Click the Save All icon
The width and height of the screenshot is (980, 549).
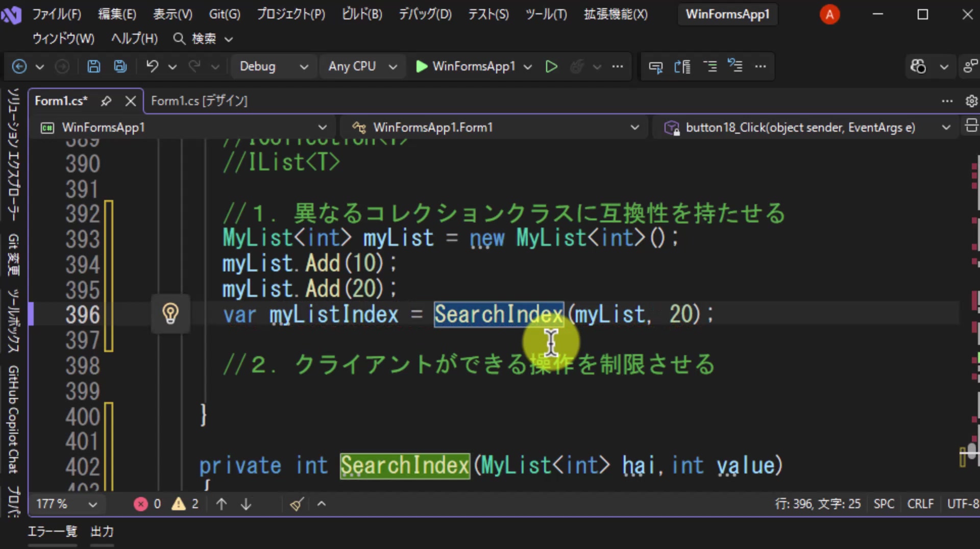point(120,66)
